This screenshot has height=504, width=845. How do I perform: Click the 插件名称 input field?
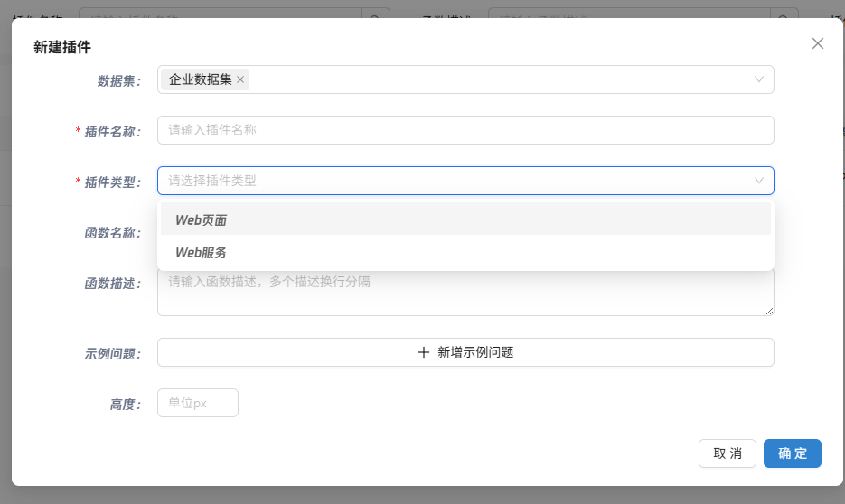click(465, 130)
